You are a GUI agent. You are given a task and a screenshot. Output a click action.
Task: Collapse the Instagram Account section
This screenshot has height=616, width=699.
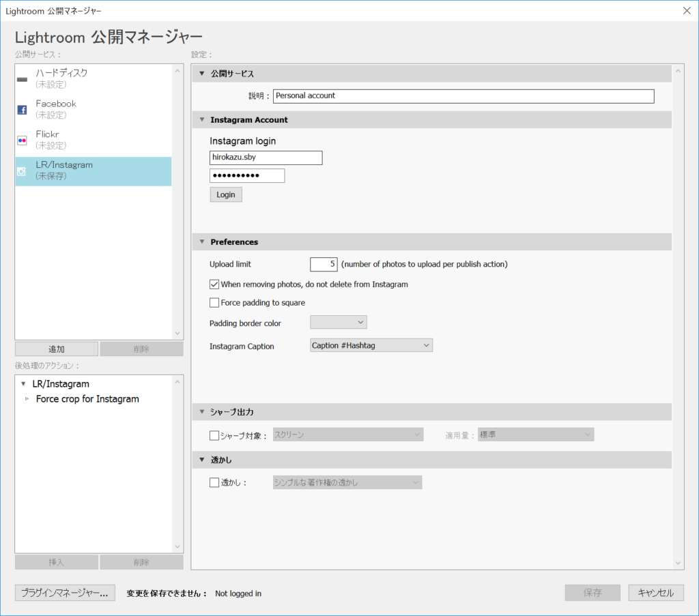tap(202, 120)
